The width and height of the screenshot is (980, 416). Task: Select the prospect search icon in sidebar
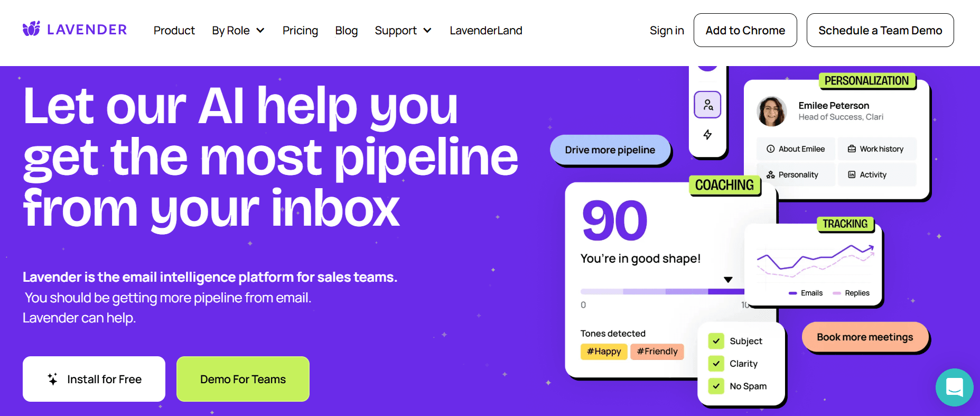[707, 104]
